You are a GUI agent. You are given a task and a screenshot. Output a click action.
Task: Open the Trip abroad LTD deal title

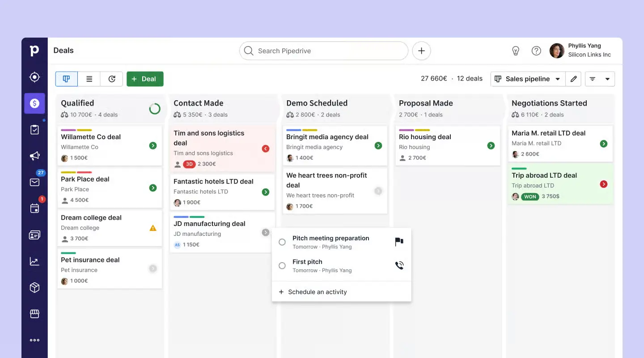pyautogui.click(x=544, y=175)
